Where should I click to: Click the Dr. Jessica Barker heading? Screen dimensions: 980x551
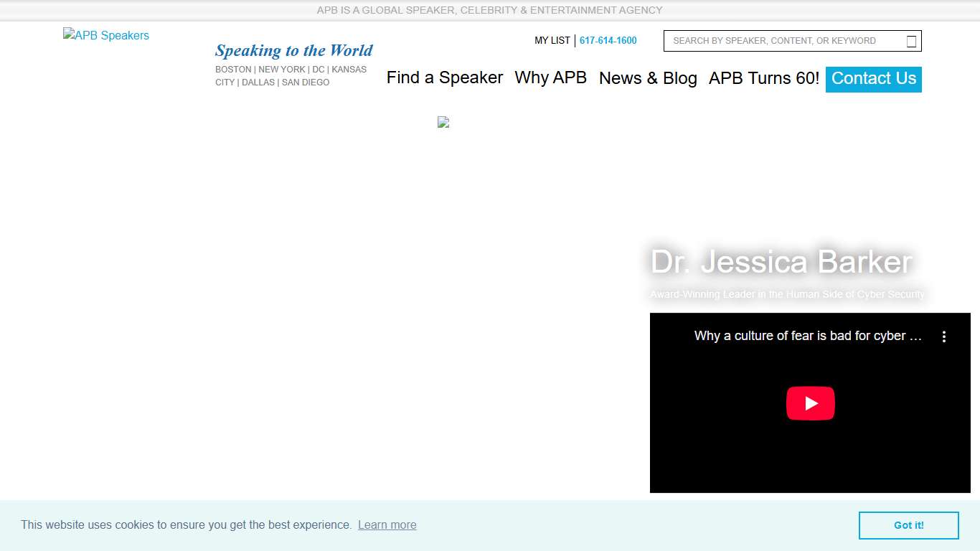click(x=781, y=263)
